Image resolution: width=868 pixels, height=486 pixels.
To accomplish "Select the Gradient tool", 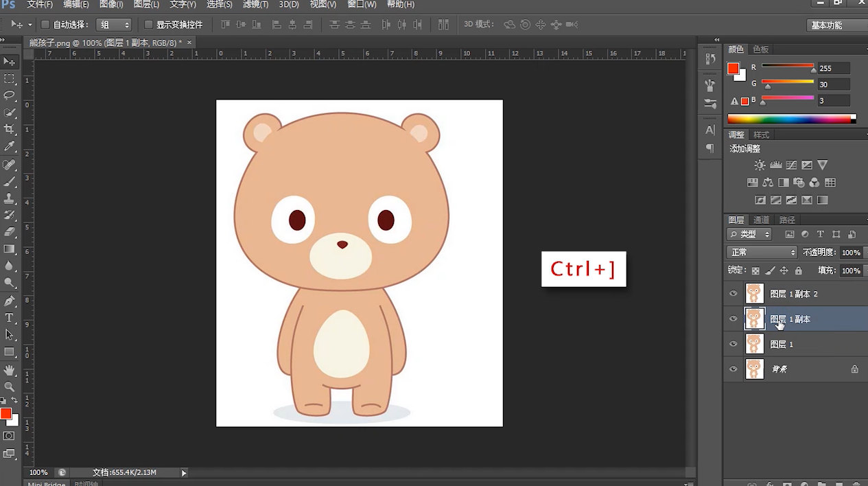I will pyautogui.click(x=10, y=249).
